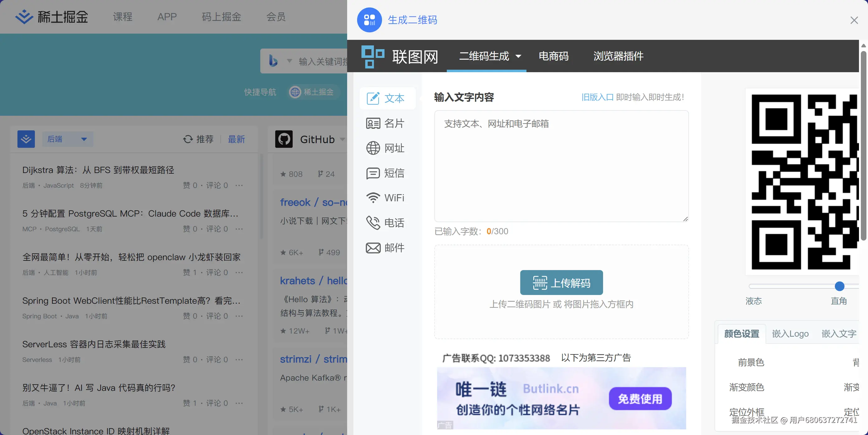Select the 邮件 envelope icon
Screen dimensions: 868x435
click(373, 248)
